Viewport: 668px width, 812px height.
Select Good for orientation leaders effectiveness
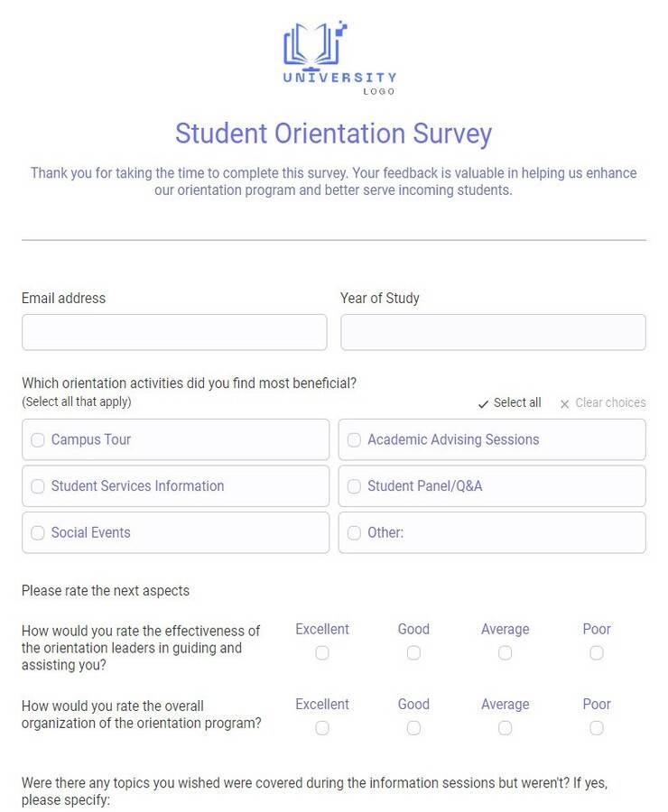tap(413, 652)
